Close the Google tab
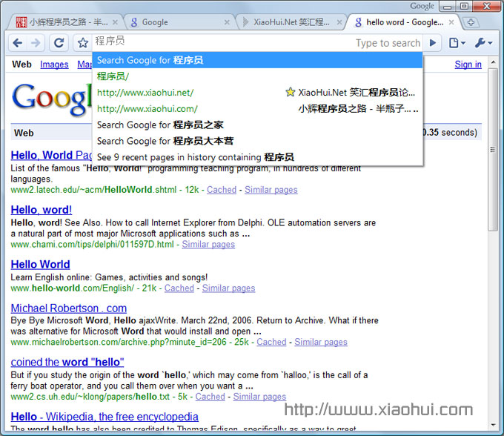Screen dimensions: 504x436 [227, 22]
